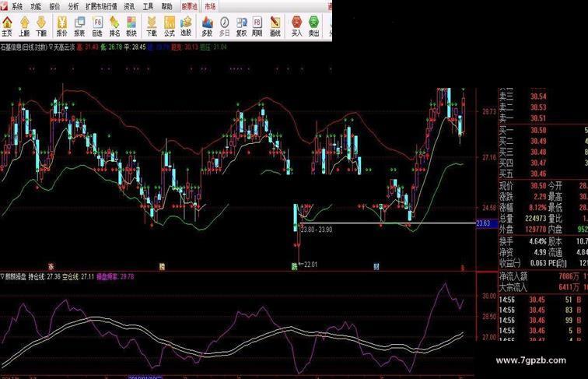Open the 自选 F6 watchlist icon

click(x=96, y=26)
